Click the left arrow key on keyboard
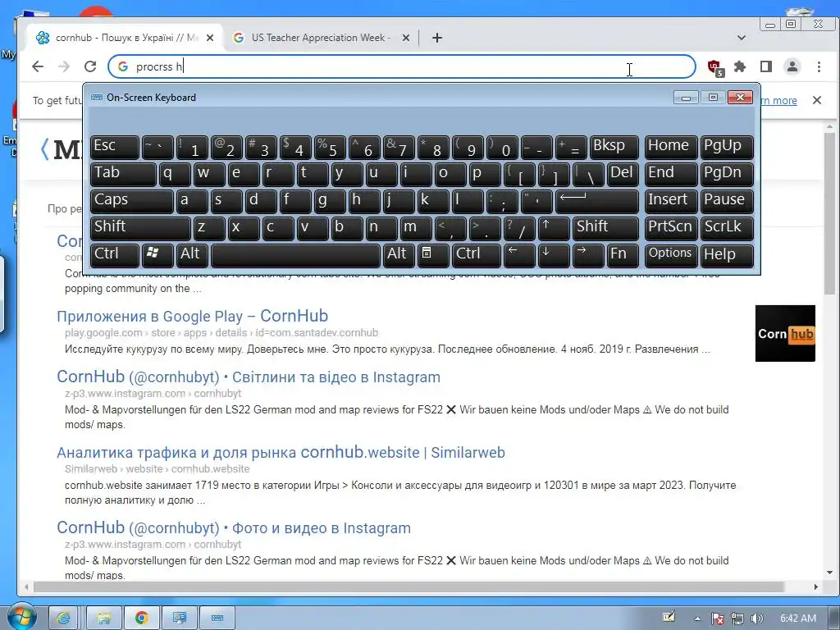The image size is (840, 630). pyautogui.click(x=519, y=254)
